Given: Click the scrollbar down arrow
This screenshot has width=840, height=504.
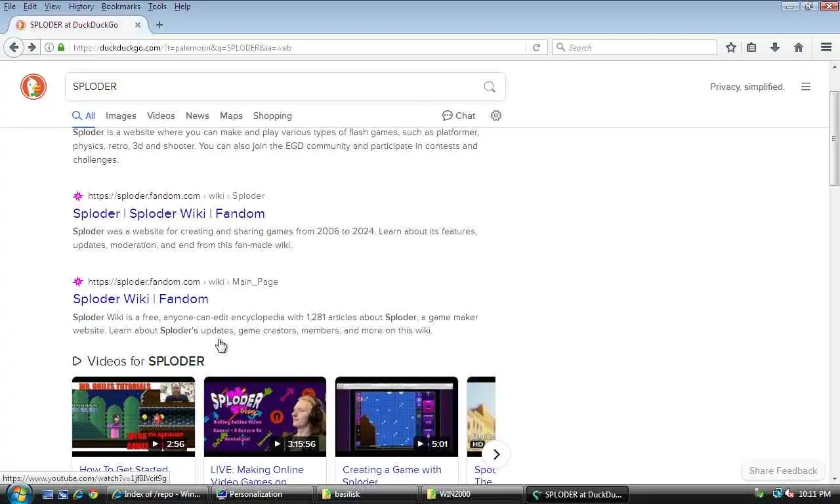Looking at the screenshot, I should [835, 478].
